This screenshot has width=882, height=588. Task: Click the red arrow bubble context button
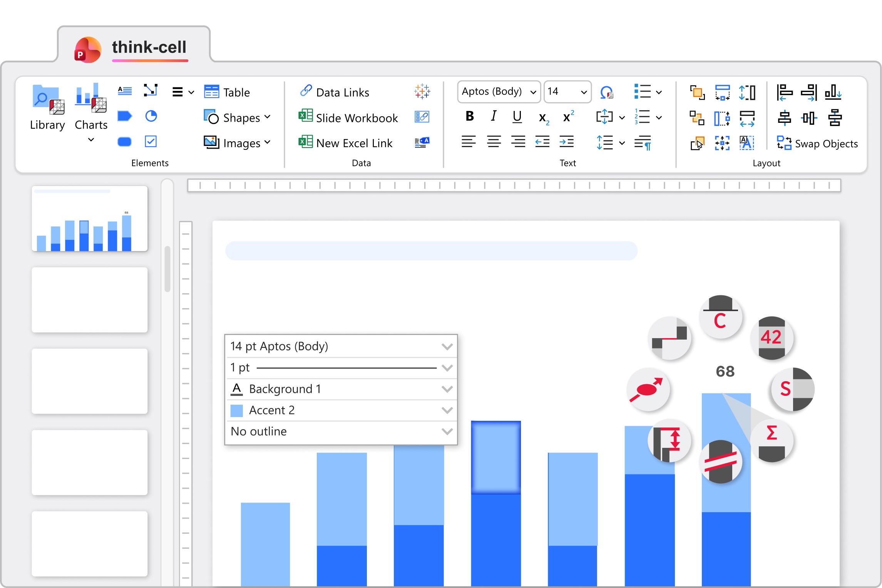pos(648,389)
